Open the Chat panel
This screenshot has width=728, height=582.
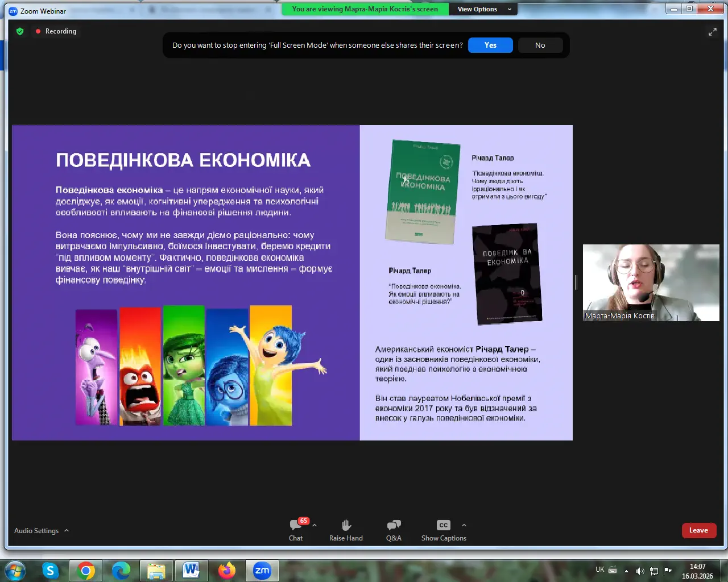tap(296, 530)
